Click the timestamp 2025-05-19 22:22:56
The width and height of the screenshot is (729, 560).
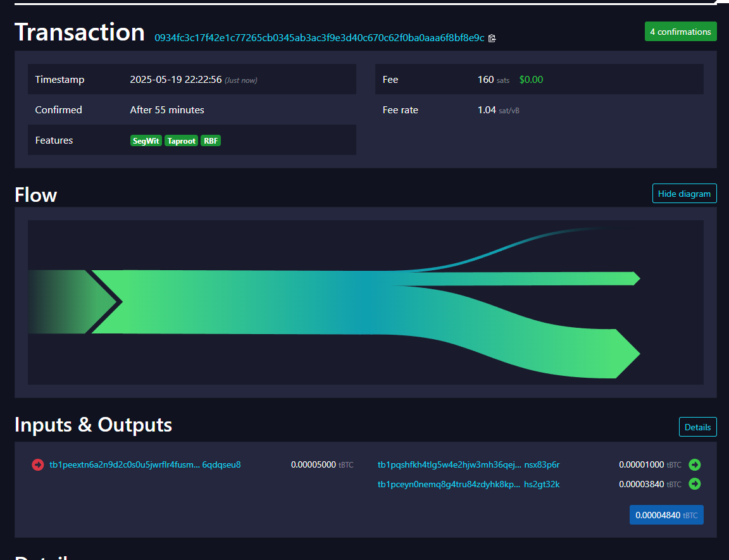pos(176,80)
